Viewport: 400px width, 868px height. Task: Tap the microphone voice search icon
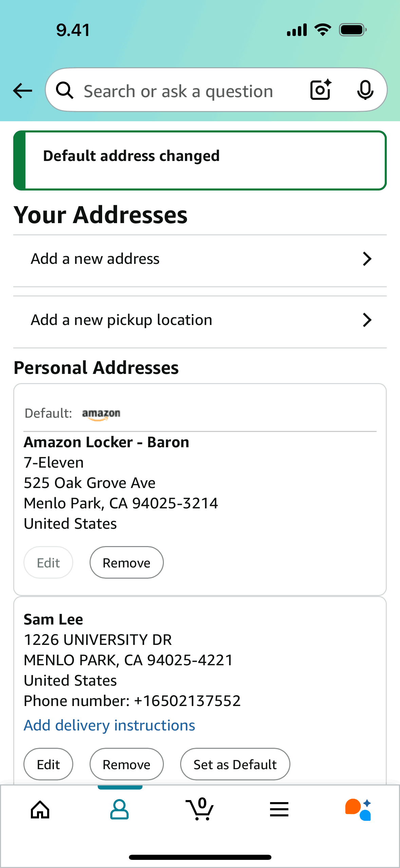[x=365, y=90]
